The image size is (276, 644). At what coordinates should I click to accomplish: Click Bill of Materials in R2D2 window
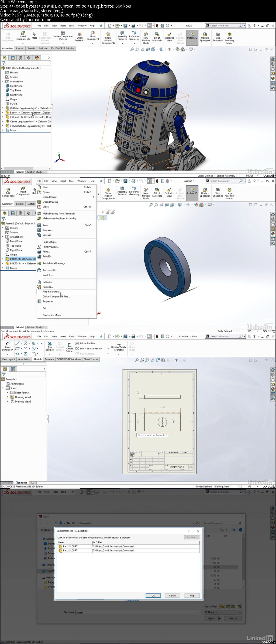157,37
